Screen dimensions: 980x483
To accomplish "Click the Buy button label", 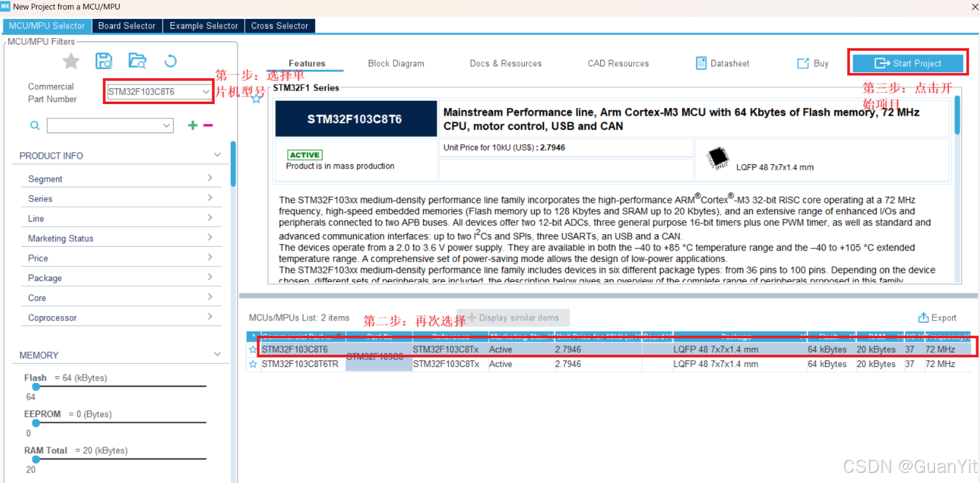I will point(821,63).
